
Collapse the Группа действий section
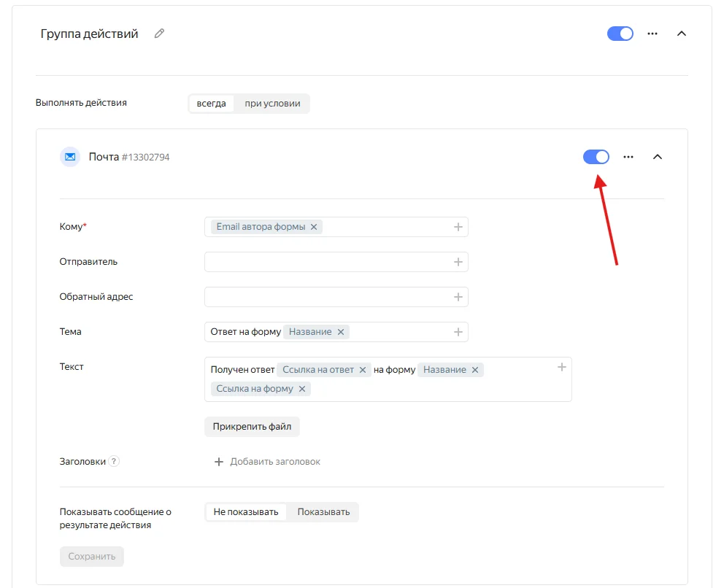(x=682, y=34)
